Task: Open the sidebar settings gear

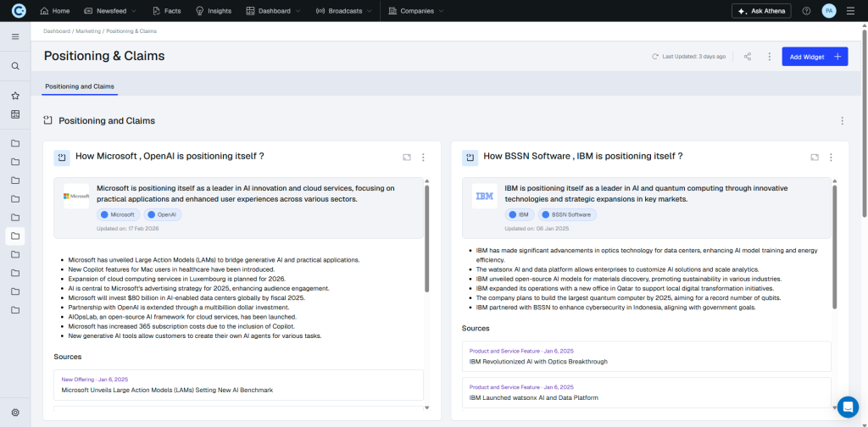Action: (15, 413)
